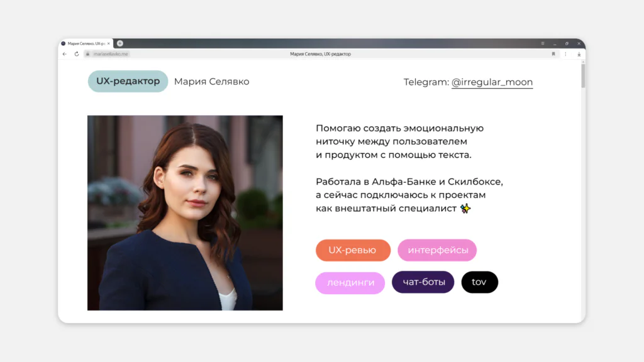This screenshot has width=644, height=362.
Task: Open the downloads icon in the toolbar
Action: tap(579, 54)
